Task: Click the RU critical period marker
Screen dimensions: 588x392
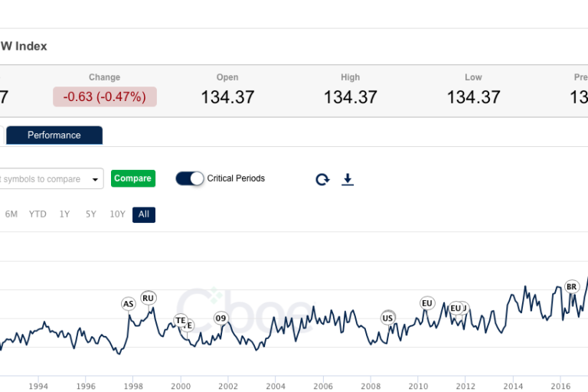Action: (149, 298)
